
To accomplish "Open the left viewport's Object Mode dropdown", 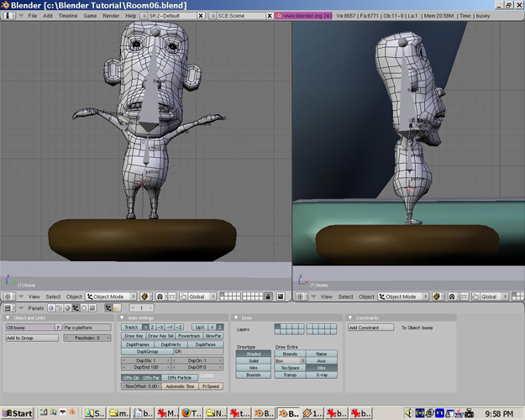I will [x=111, y=297].
